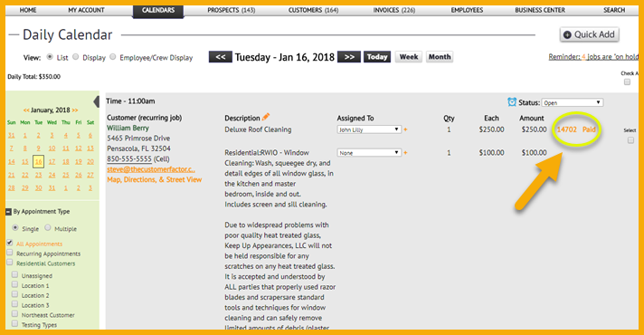Choose the Single appointment type radio
Screen dimensions: 644x335
click(x=15, y=227)
